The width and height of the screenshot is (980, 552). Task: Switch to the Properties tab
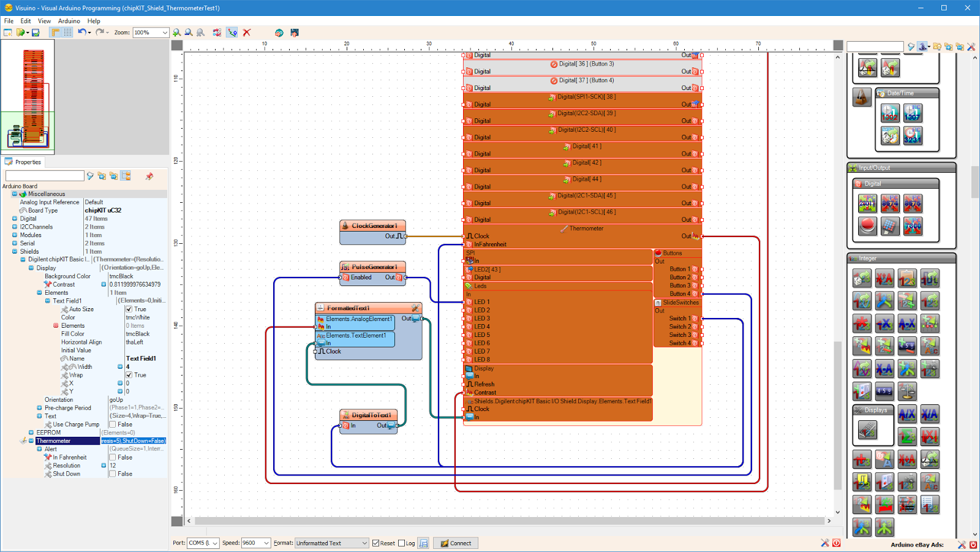click(24, 162)
